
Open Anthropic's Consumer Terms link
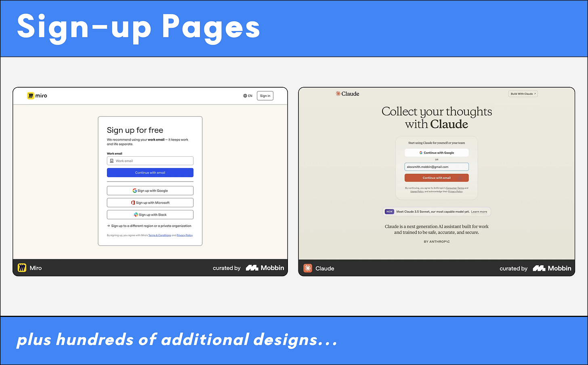pyautogui.click(x=455, y=188)
